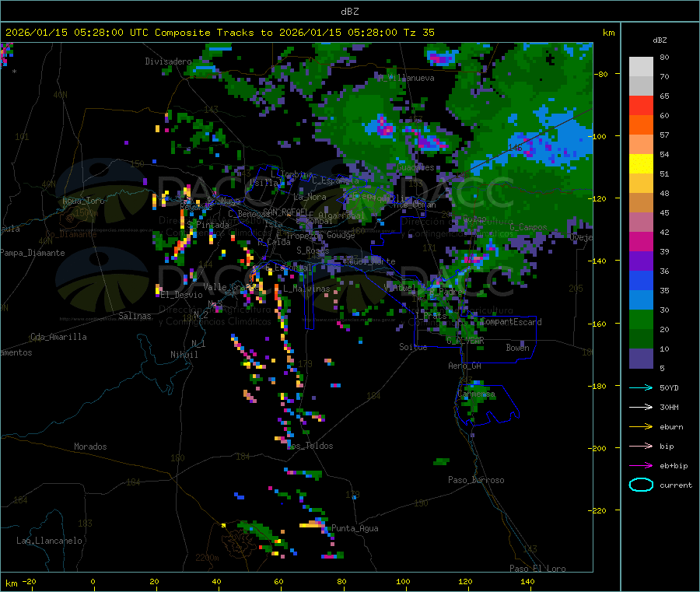The width and height of the screenshot is (700, 592).
Task: Click the 'Soitue' map label
Action: [413, 347]
